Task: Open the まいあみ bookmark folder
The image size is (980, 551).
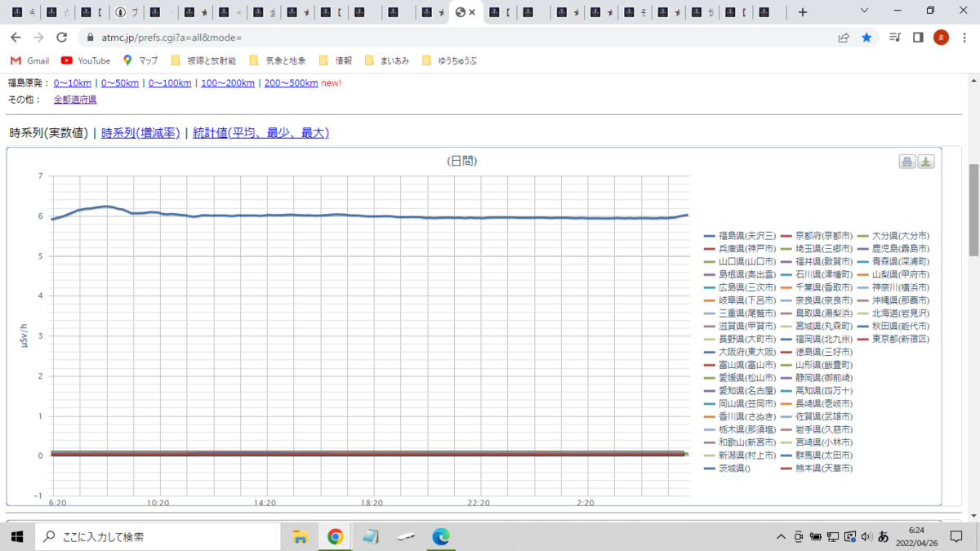Action: pos(387,60)
